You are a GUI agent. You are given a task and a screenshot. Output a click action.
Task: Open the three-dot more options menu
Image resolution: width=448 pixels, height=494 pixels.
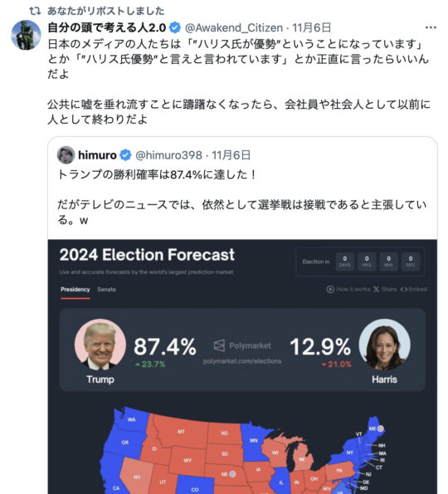(431, 27)
